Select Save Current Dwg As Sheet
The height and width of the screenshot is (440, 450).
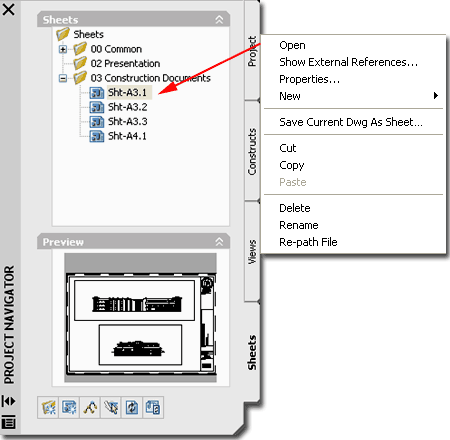[x=351, y=122]
